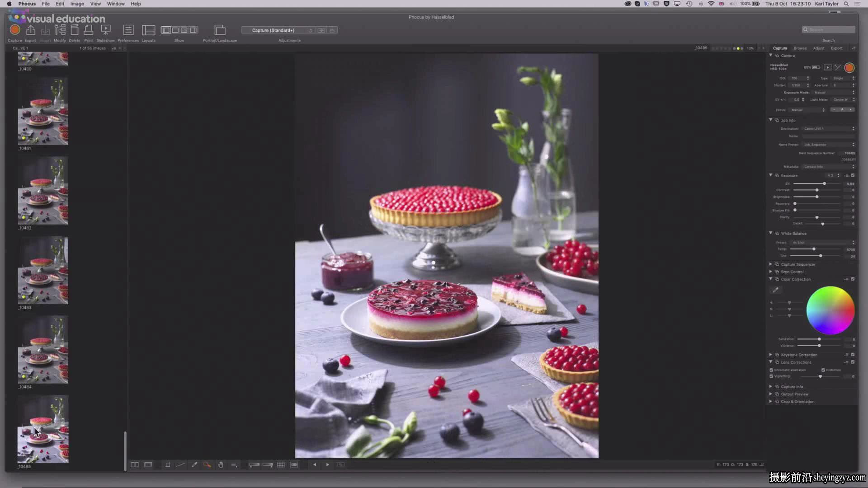
Task: Click the Print toolbar icon
Action: tap(89, 30)
